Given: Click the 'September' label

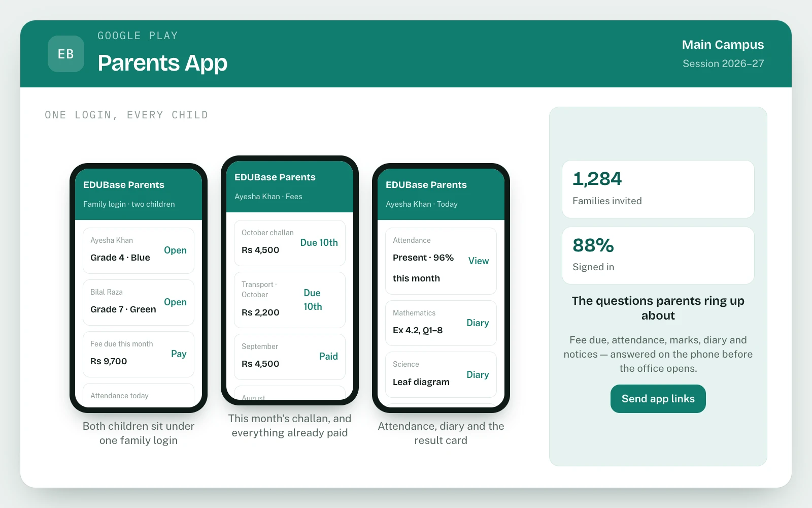Looking at the screenshot, I should pos(260,346).
